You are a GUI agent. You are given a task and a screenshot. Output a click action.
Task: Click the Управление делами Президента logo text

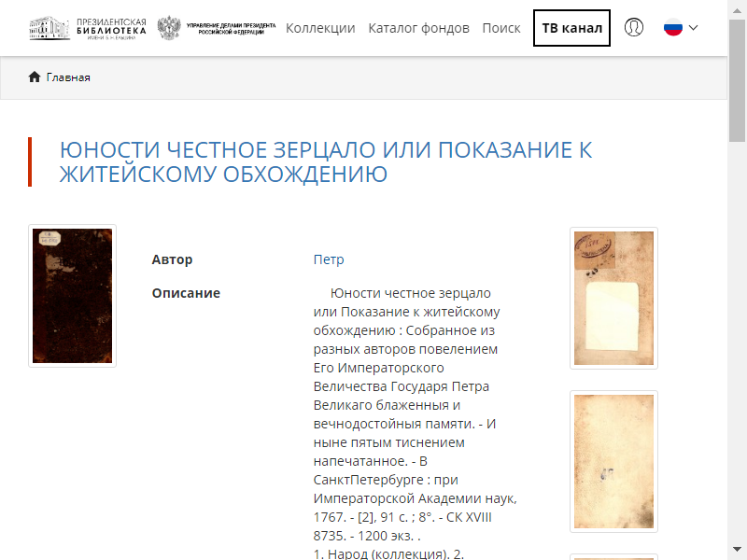coord(231,29)
